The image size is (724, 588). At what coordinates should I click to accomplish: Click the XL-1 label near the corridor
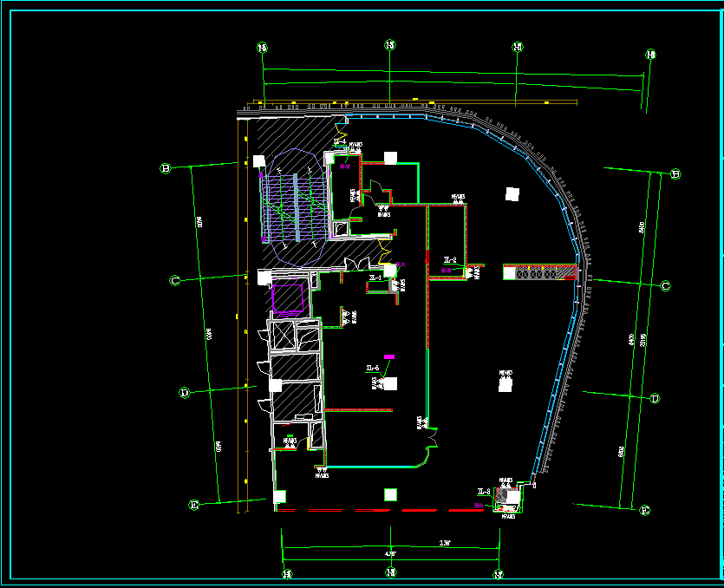375,278
